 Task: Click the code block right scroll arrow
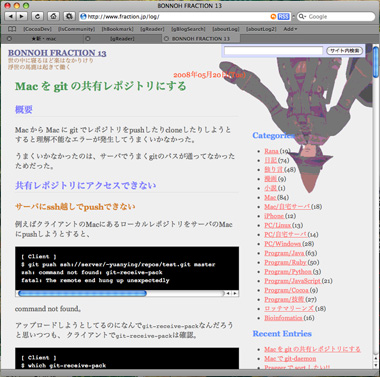coord(236,293)
